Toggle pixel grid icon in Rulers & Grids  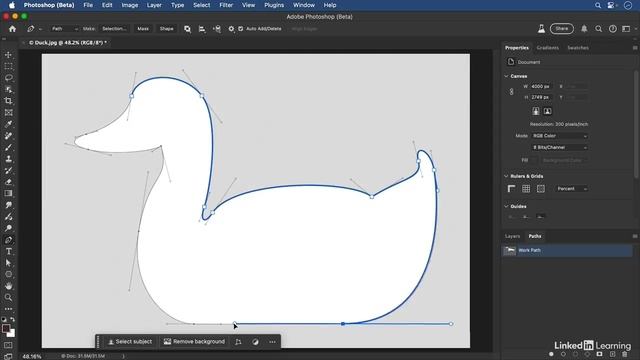[x=541, y=189]
